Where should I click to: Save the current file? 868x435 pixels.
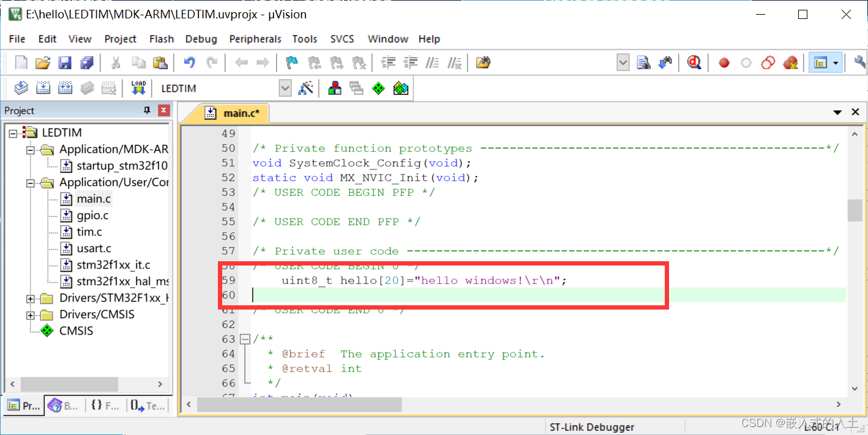click(x=64, y=62)
